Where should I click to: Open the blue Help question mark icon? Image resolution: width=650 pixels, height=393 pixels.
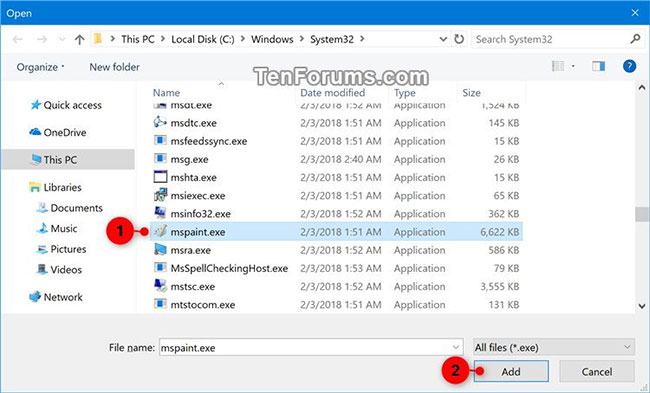click(629, 66)
